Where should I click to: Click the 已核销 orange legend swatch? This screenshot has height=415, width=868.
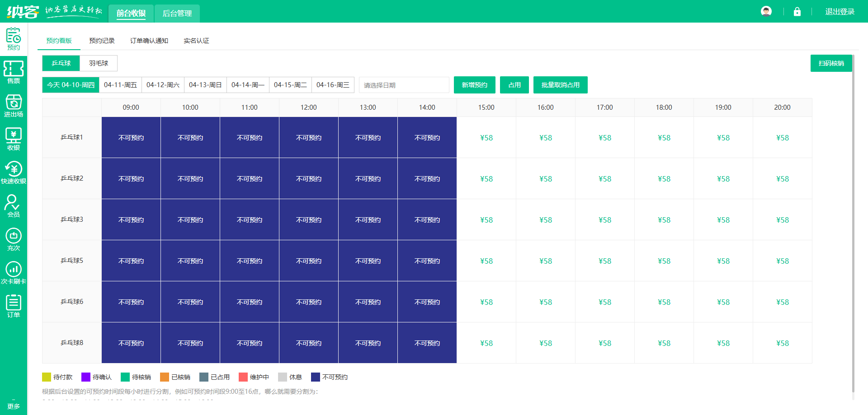point(165,377)
